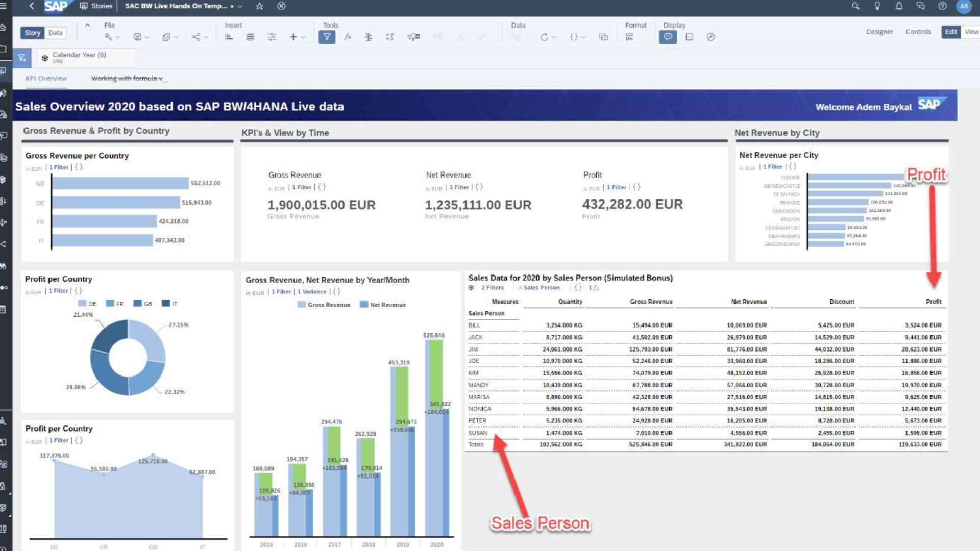Click the Profit column header in the table
Screen dimensions: 980x551
pyautogui.click(x=934, y=302)
